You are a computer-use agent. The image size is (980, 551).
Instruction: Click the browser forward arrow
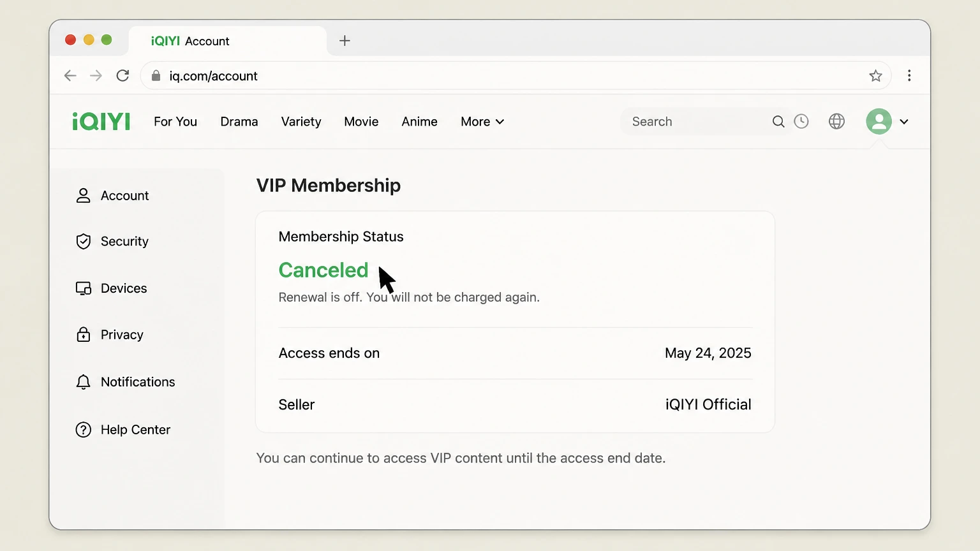tap(96, 76)
